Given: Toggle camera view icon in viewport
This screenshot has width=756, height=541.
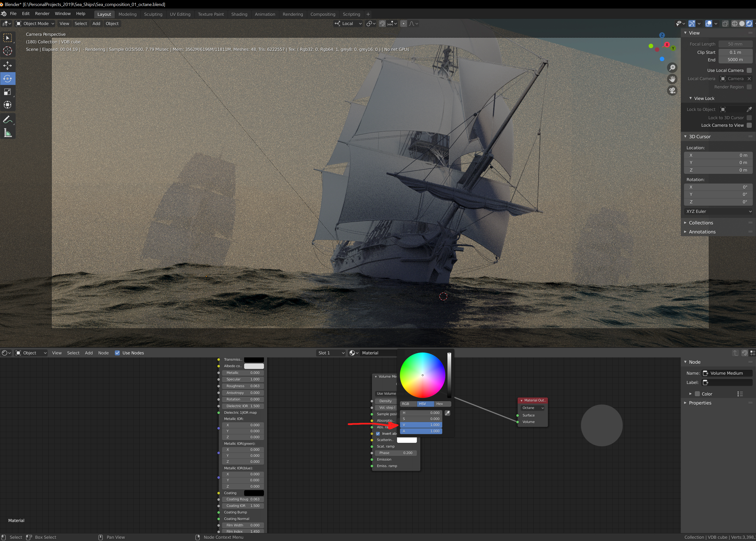Looking at the screenshot, I should click(x=672, y=90).
